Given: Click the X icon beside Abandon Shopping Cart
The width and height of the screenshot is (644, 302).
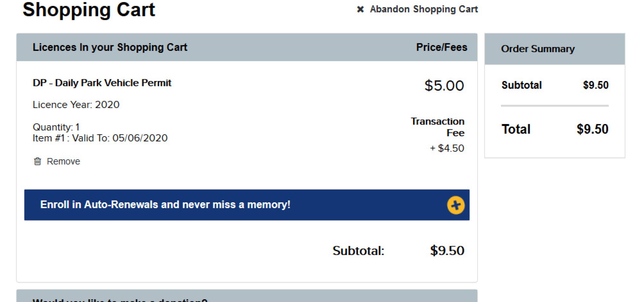Looking at the screenshot, I should [x=360, y=10].
